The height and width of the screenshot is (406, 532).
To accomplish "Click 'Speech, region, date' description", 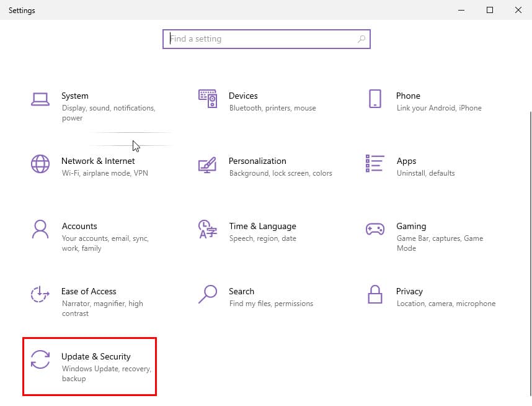I will pos(263,238).
